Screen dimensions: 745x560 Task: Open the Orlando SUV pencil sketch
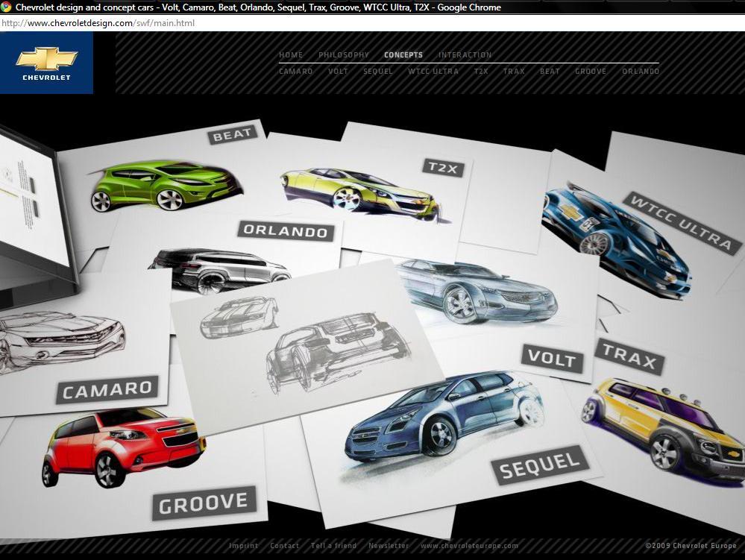click(219, 269)
